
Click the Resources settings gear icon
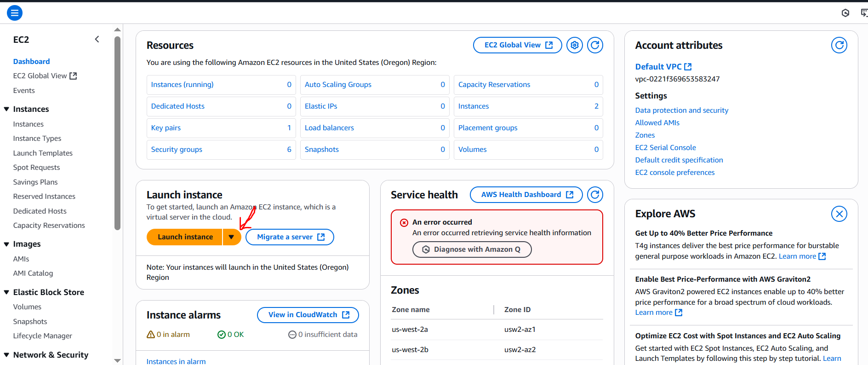tap(575, 45)
